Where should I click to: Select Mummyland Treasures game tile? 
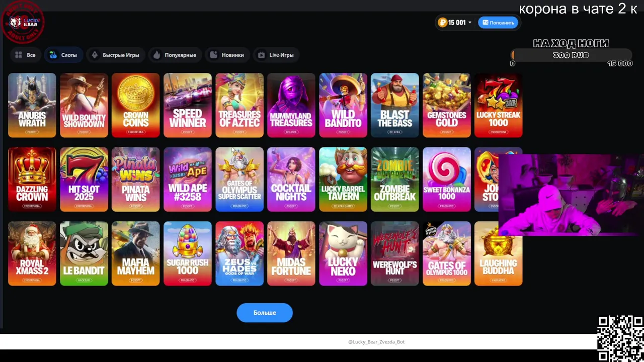pyautogui.click(x=291, y=105)
